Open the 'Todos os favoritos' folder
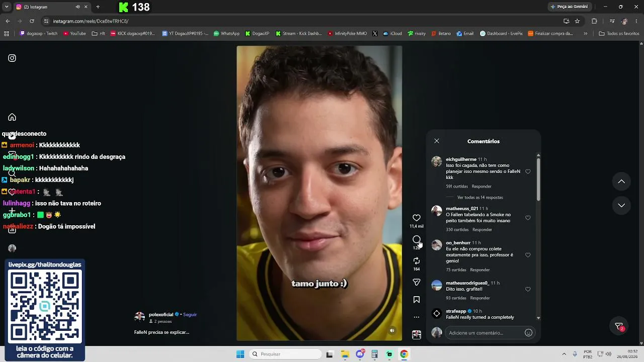The height and width of the screenshot is (362, 644). pos(619,34)
